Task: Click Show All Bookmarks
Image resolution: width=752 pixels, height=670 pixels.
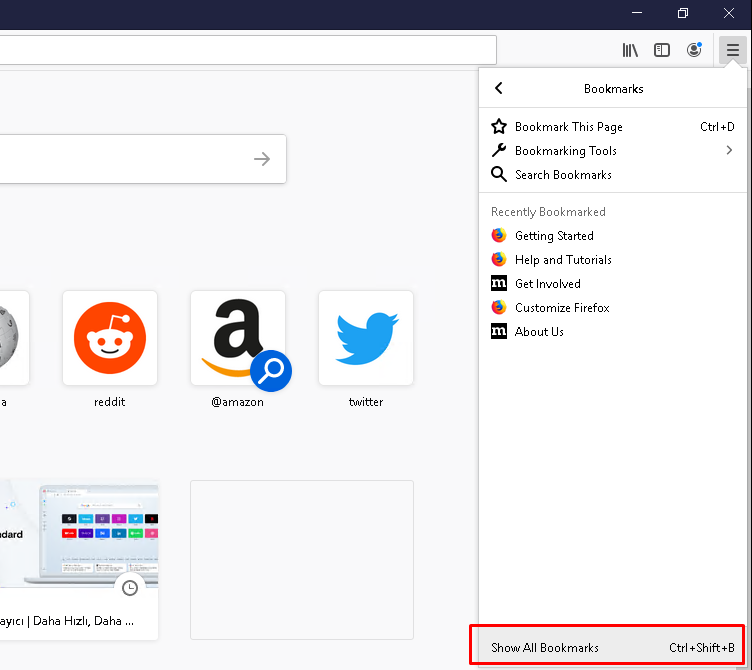Action: coord(613,647)
